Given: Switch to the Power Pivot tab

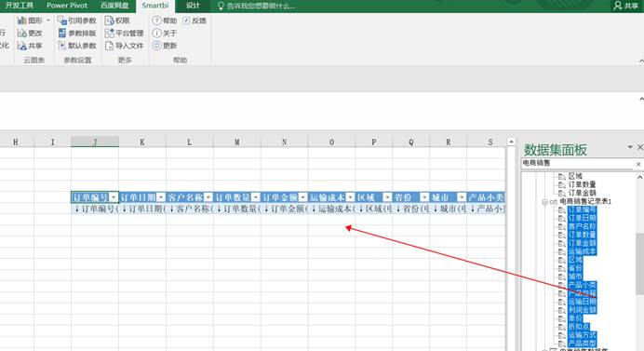Looking at the screenshot, I should pyautogui.click(x=67, y=6).
